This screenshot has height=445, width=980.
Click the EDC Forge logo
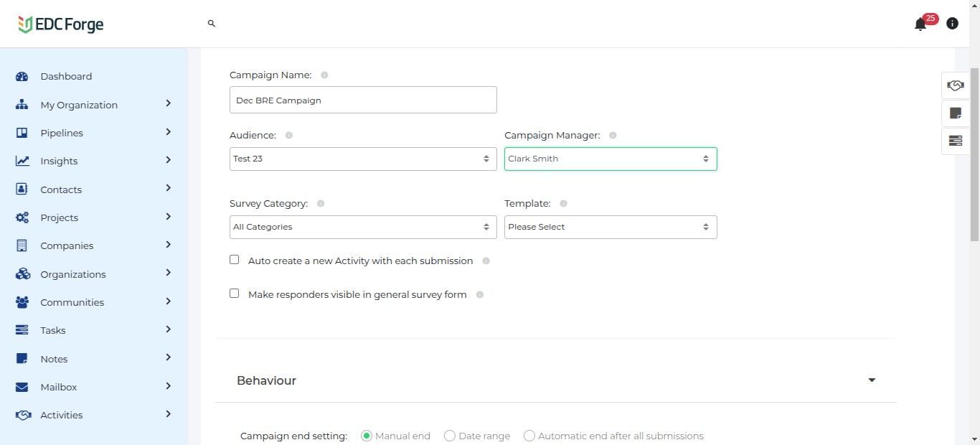pyautogui.click(x=61, y=24)
